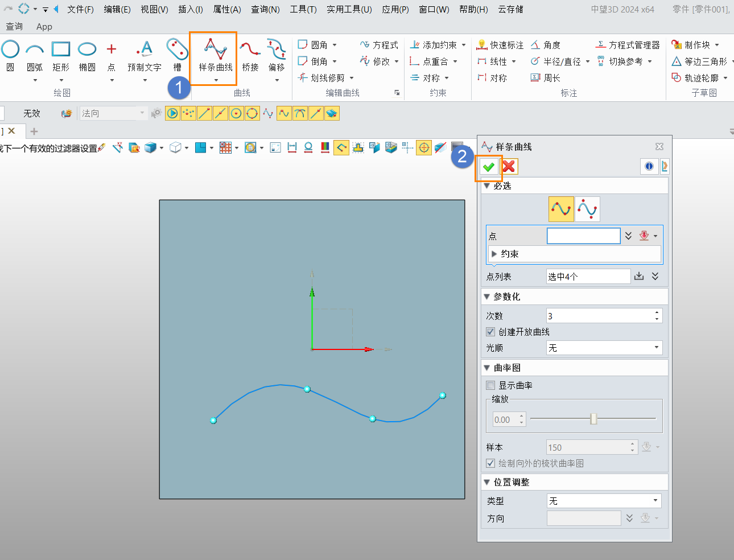Open the 工具(T) menu
Viewport: 734px width, 560px height.
click(303, 9)
